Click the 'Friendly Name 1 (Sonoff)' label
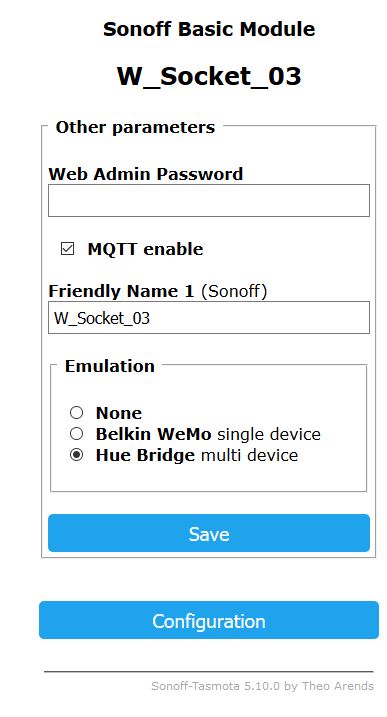This screenshot has height=717, width=387. tap(157, 291)
